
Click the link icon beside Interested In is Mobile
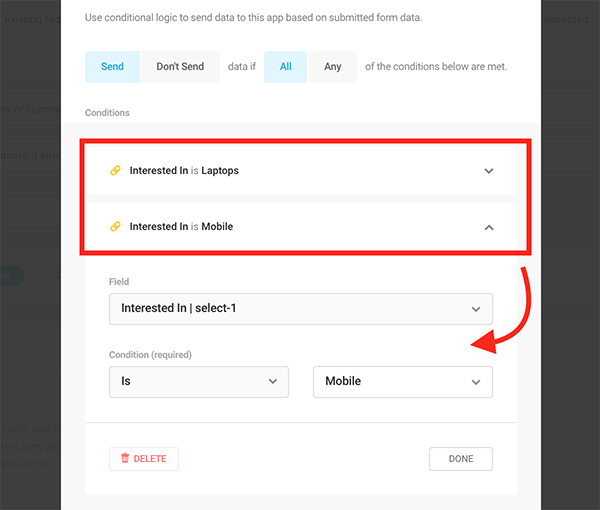click(115, 227)
